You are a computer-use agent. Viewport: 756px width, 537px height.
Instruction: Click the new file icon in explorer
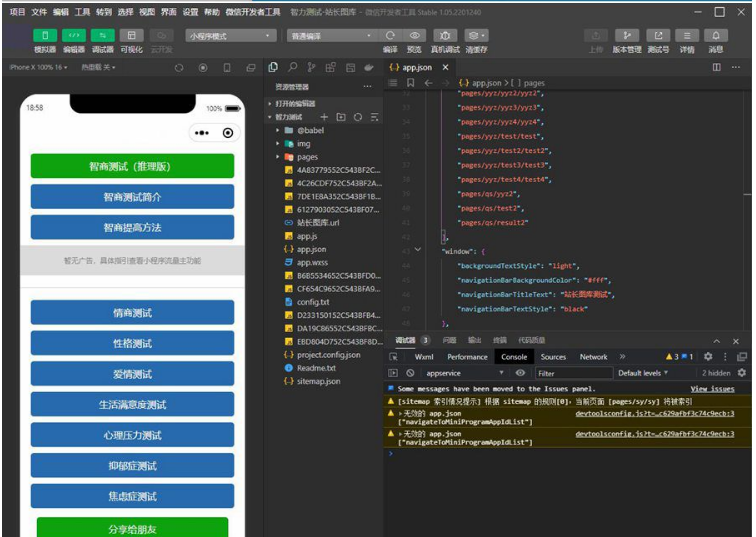point(324,117)
